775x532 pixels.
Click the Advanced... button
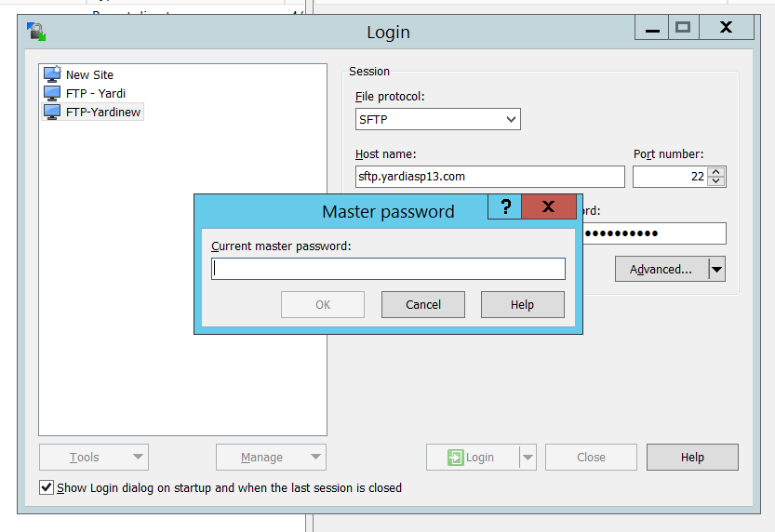click(661, 269)
